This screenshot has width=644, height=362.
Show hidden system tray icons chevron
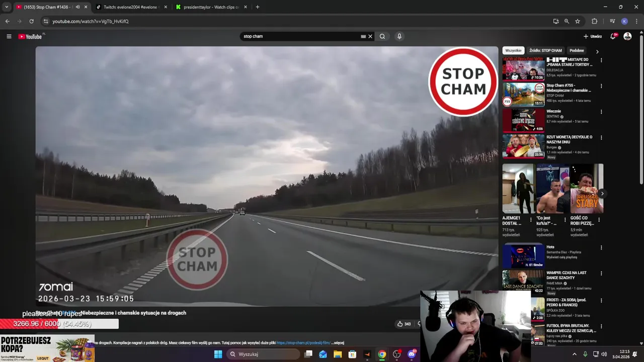coord(574,354)
